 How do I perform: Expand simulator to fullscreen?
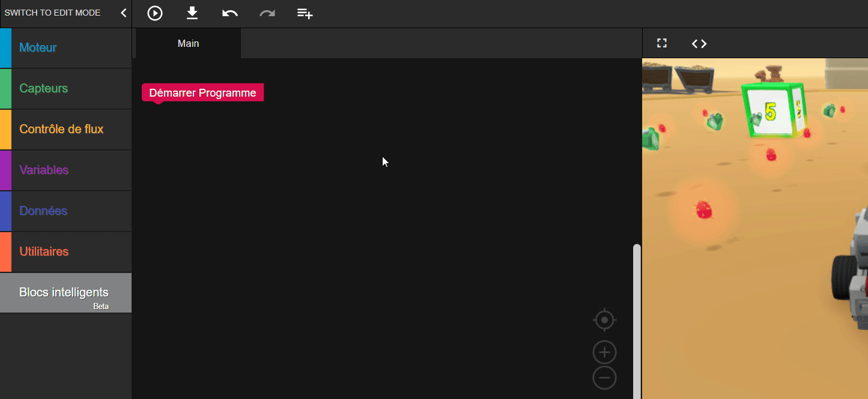(x=662, y=43)
